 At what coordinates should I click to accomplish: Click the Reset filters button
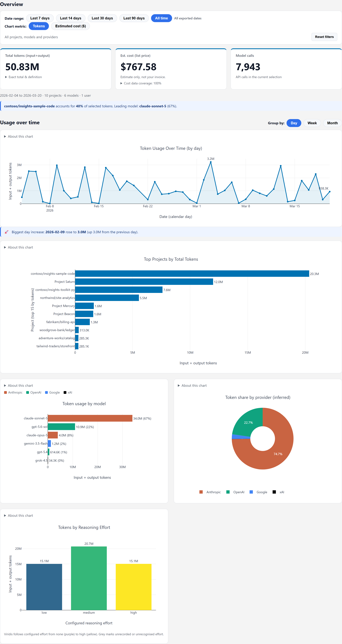(x=324, y=37)
